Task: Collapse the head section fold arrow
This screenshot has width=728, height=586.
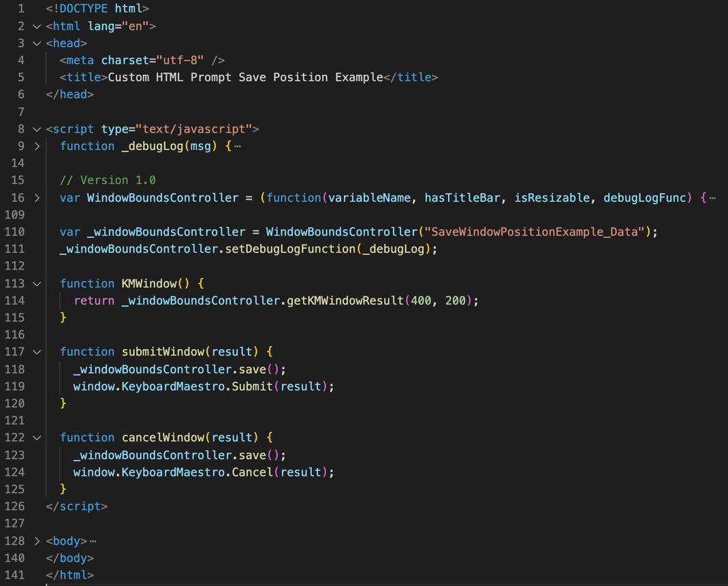Action: [x=37, y=44]
